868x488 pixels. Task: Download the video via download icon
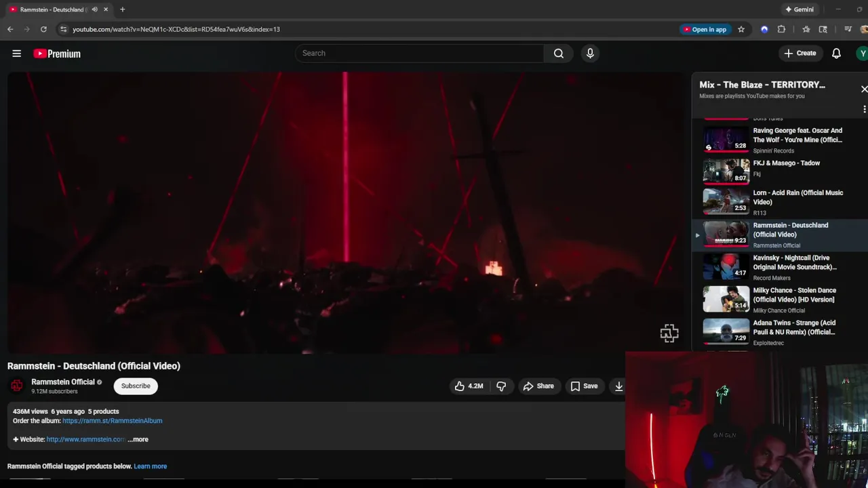pyautogui.click(x=618, y=386)
